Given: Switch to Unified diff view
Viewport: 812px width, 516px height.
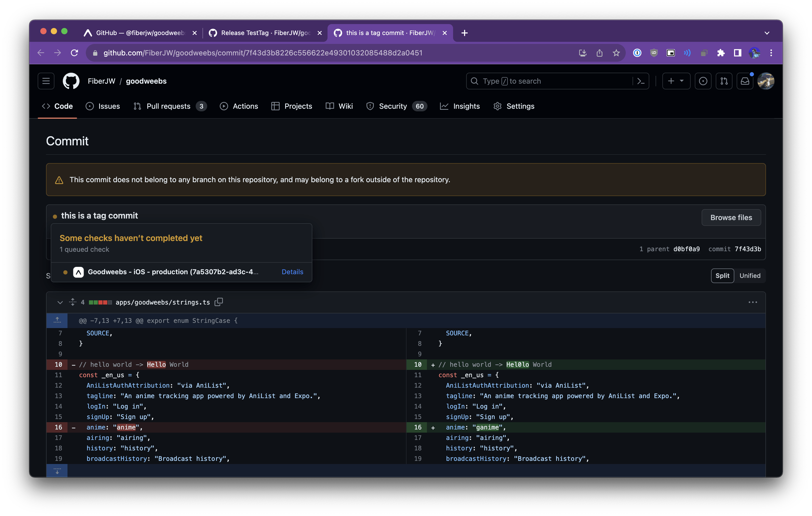Looking at the screenshot, I should [750, 275].
